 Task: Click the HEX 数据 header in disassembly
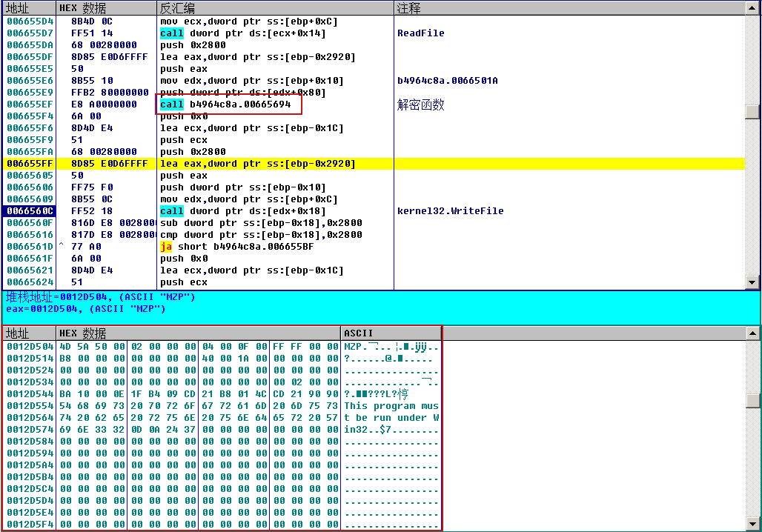107,8
